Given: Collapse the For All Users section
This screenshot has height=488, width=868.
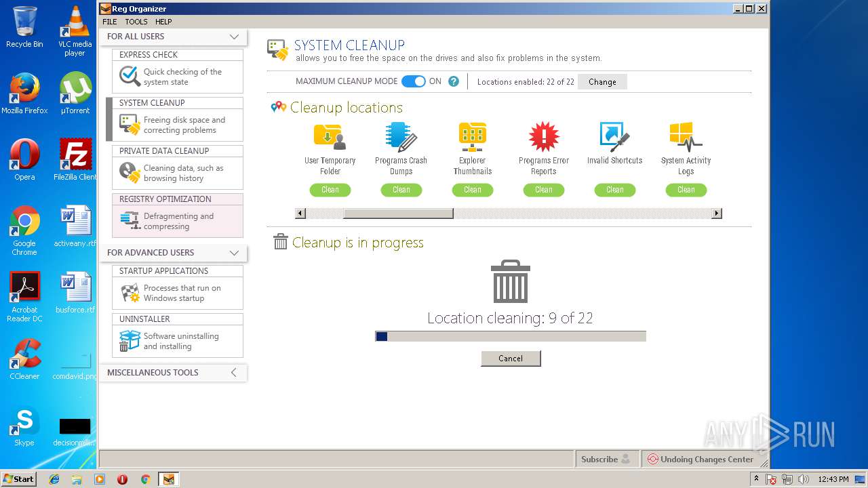Looking at the screenshot, I should [x=234, y=37].
